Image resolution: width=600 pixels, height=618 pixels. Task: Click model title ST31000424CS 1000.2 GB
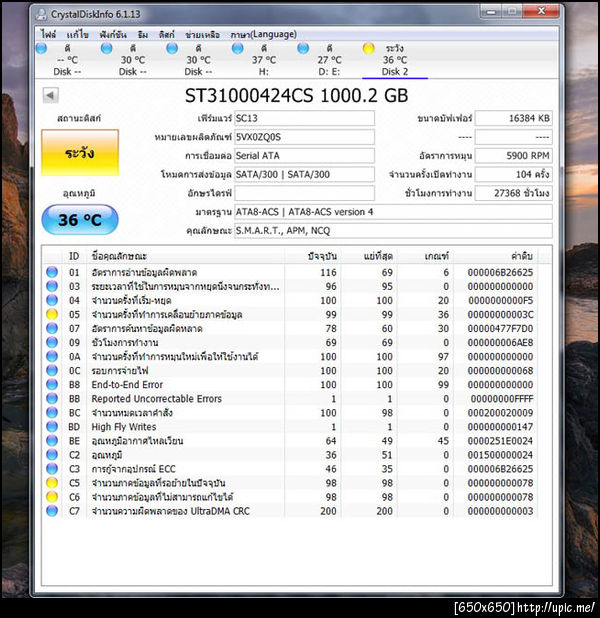click(x=296, y=96)
